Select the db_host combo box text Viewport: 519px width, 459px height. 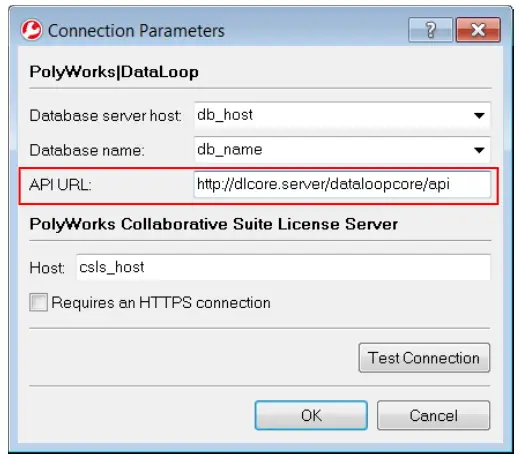[225, 115]
